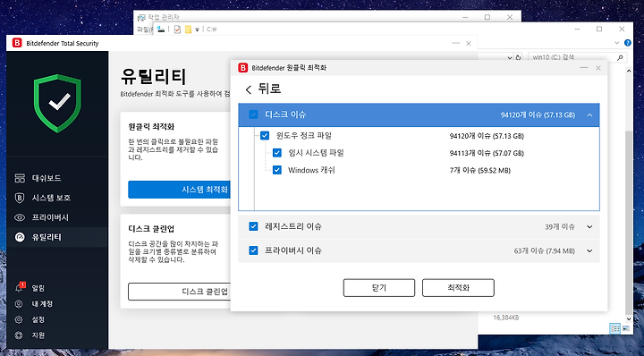
Task: Click the Explorer vertical scrollbar thumb
Action: coord(629,223)
